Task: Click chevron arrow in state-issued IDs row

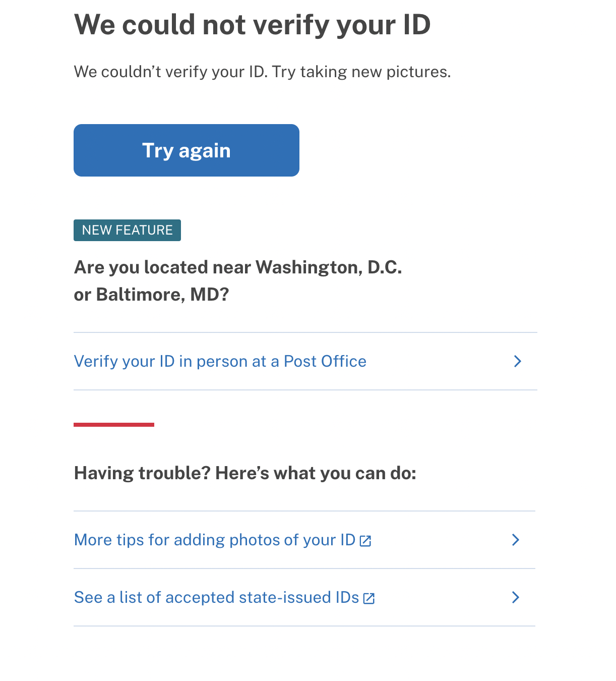Action: 515,597
